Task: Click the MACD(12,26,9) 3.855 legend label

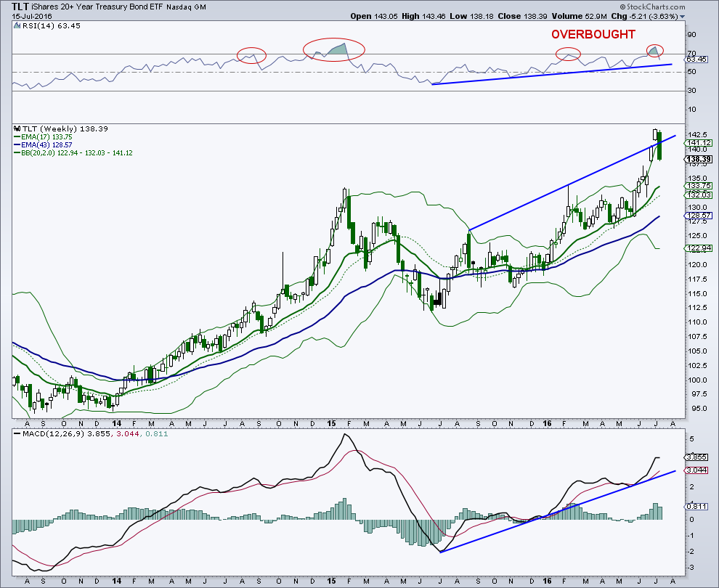Action: (x=66, y=433)
